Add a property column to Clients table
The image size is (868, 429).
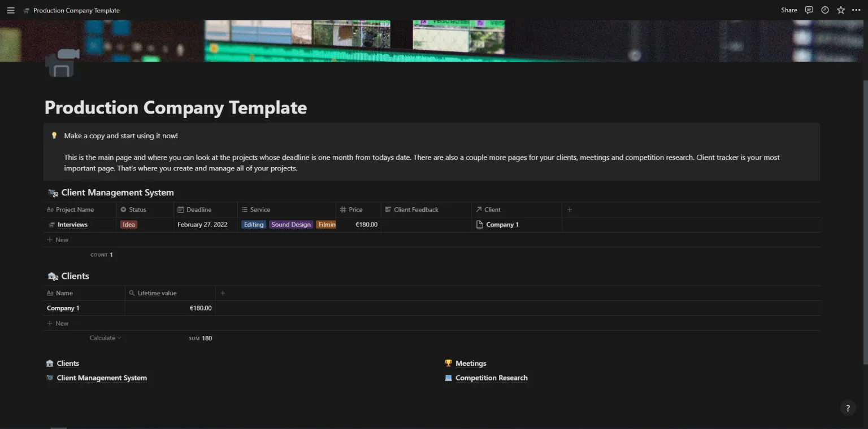click(x=223, y=293)
